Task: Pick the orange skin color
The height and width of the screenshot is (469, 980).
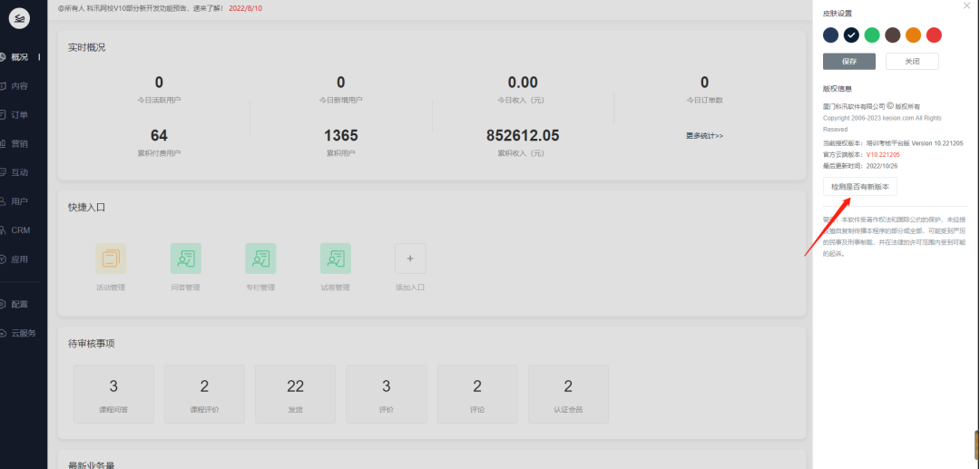Action: pyautogui.click(x=913, y=35)
